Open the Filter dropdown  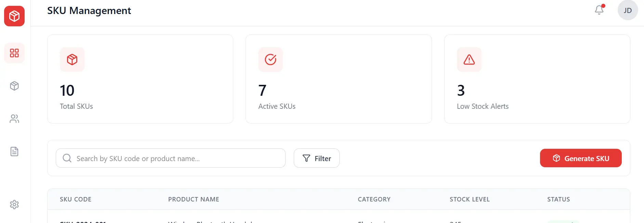pyautogui.click(x=317, y=158)
